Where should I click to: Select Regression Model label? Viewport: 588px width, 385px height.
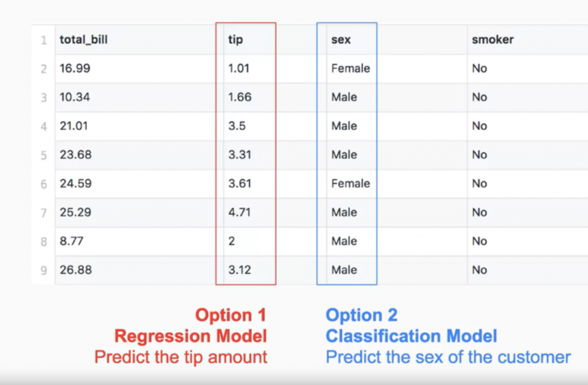(x=191, y=336)
